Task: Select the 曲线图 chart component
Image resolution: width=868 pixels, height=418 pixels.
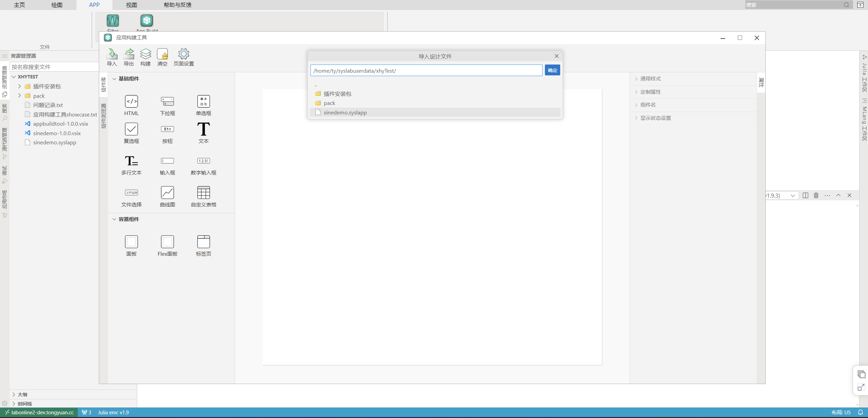Action: coord(167,193)
